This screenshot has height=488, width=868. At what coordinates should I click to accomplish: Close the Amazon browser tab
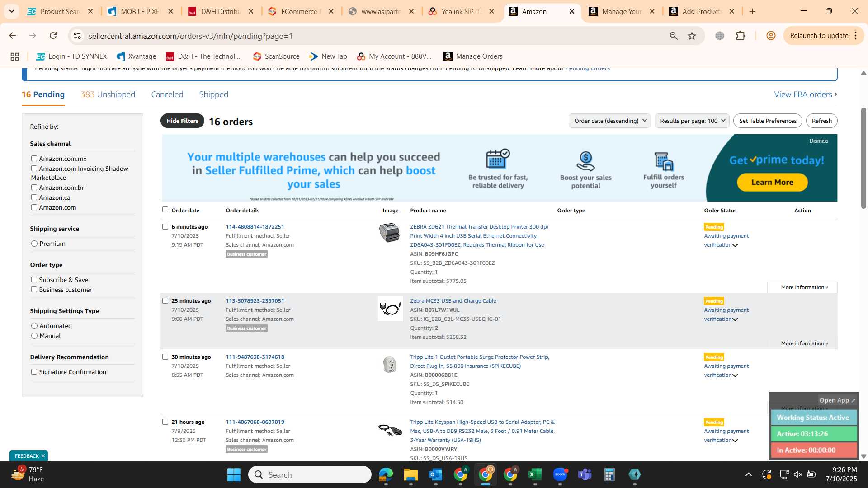click(572, 12)
